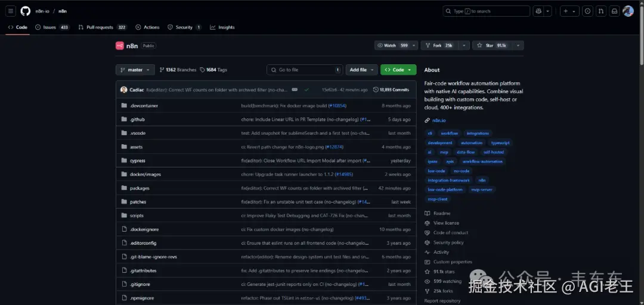Open the Activity link in About
This screenshot has height=305, width=644.
click(441, 252)
